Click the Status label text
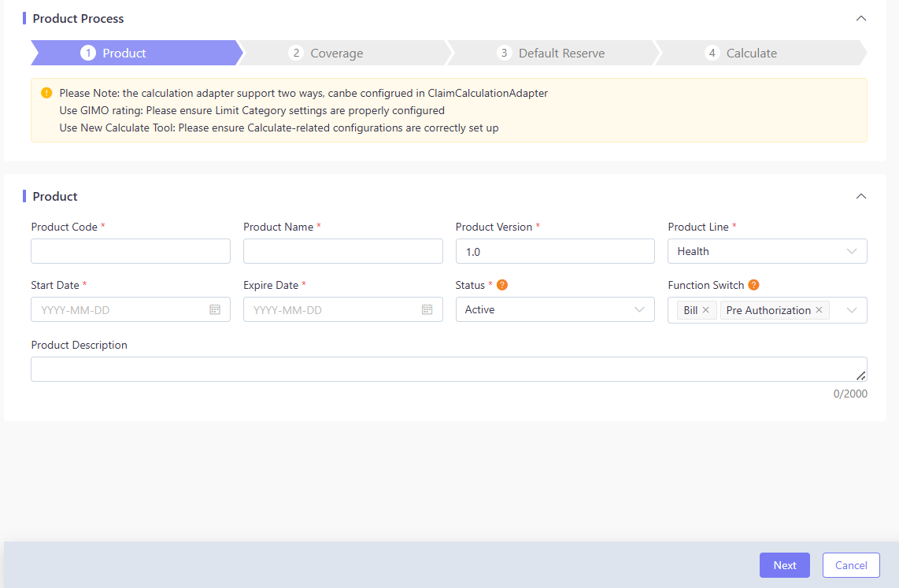 click(470, 285)
